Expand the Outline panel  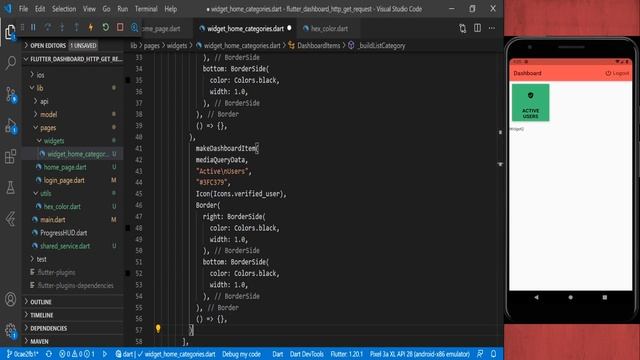[73, 302]
